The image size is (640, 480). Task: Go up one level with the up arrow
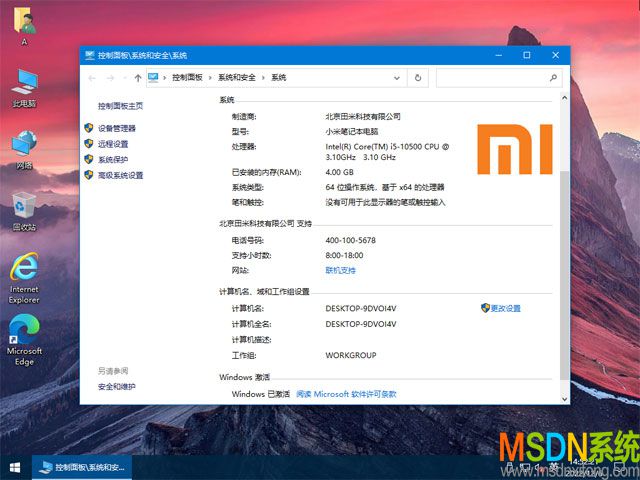click(138, 78)
